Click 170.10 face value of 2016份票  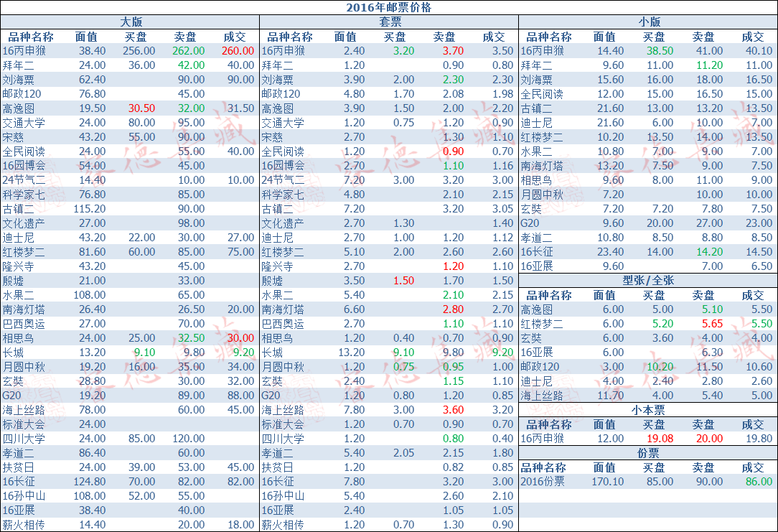click(608, 481)
